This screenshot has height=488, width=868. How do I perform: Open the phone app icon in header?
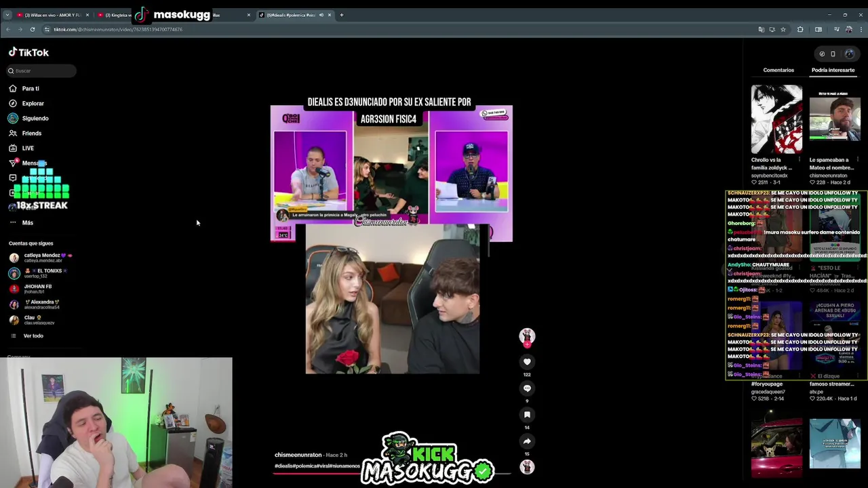[x=833, y=54]
